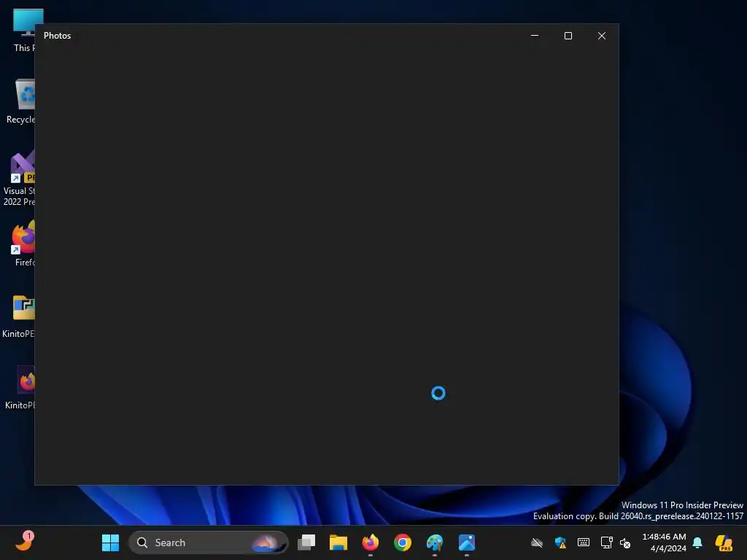This screenshot has height=560, width=747.
Task: Open Windows Security tray icon
Action: (x=561, y=542)
